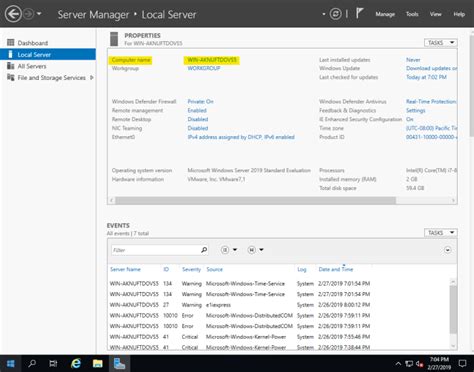The image size is (474, 372).
Task: Click the taskbar search icon
Action: point(32,363)
